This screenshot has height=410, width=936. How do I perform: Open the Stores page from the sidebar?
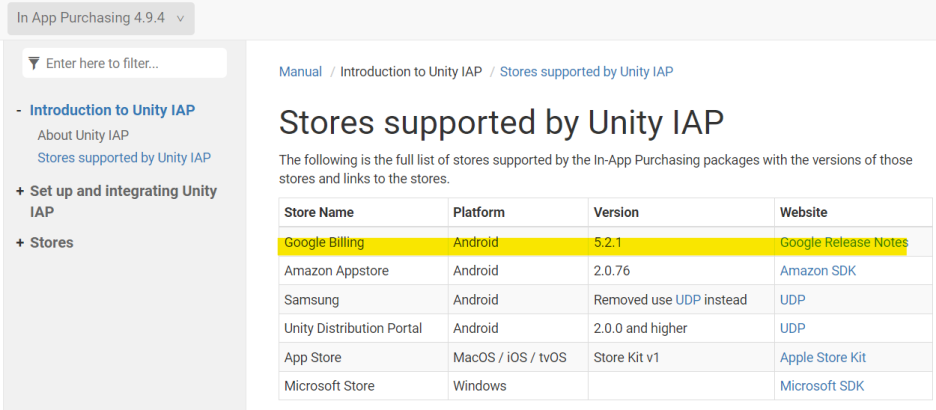click(x=51, y=243)
